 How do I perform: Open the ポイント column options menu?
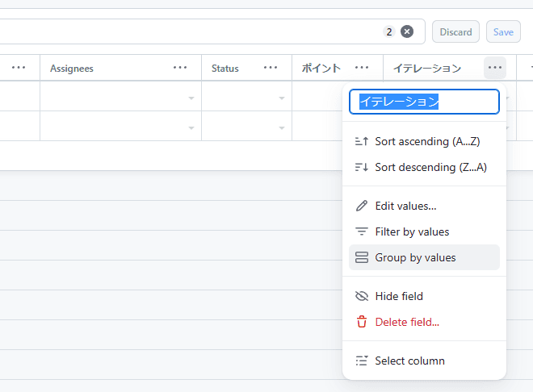pos(362,68)
